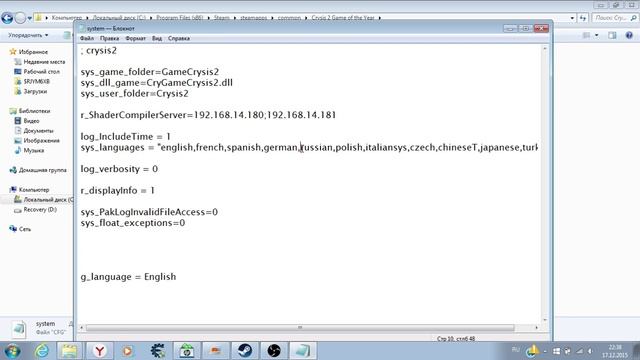Toggle the Explorer preview pane icon

612,36
